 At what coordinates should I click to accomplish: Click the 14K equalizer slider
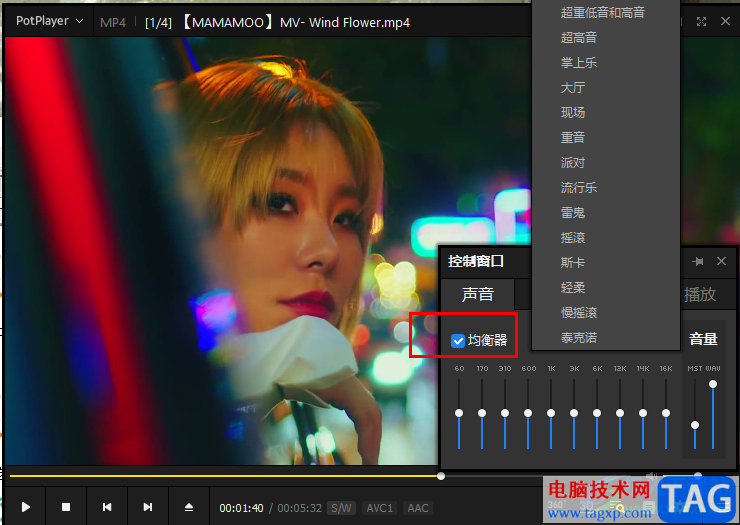[x=643, y=413]
